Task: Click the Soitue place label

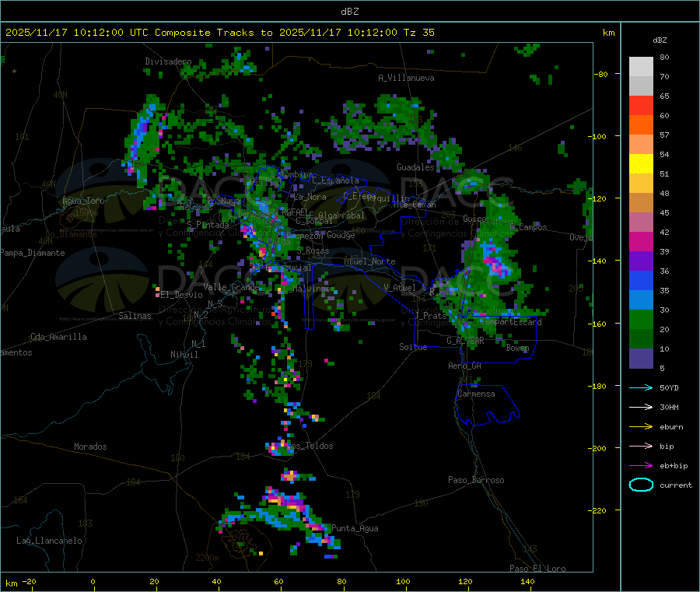Action: pyautogui.click(x=413, y=346)
